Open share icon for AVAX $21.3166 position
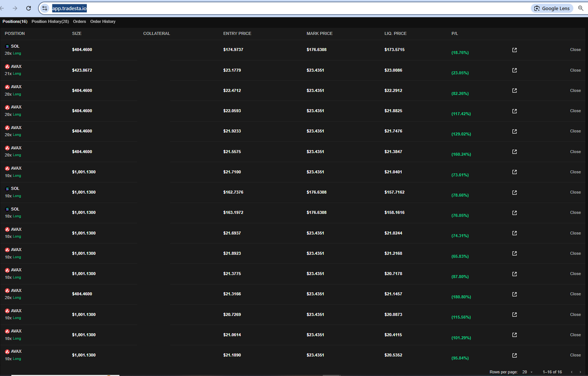The width and height of the screenshot is (588, 376). point(514,294)
